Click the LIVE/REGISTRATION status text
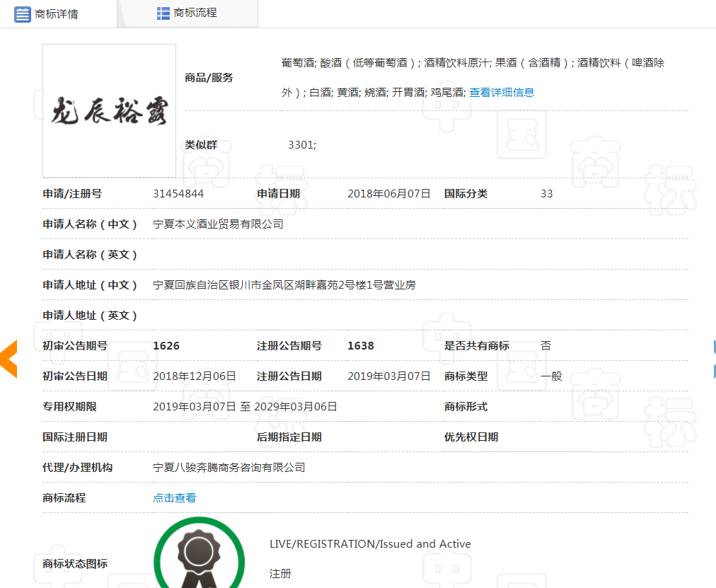The height and width of the screenshot is (588, 716). tap(370, 543)
